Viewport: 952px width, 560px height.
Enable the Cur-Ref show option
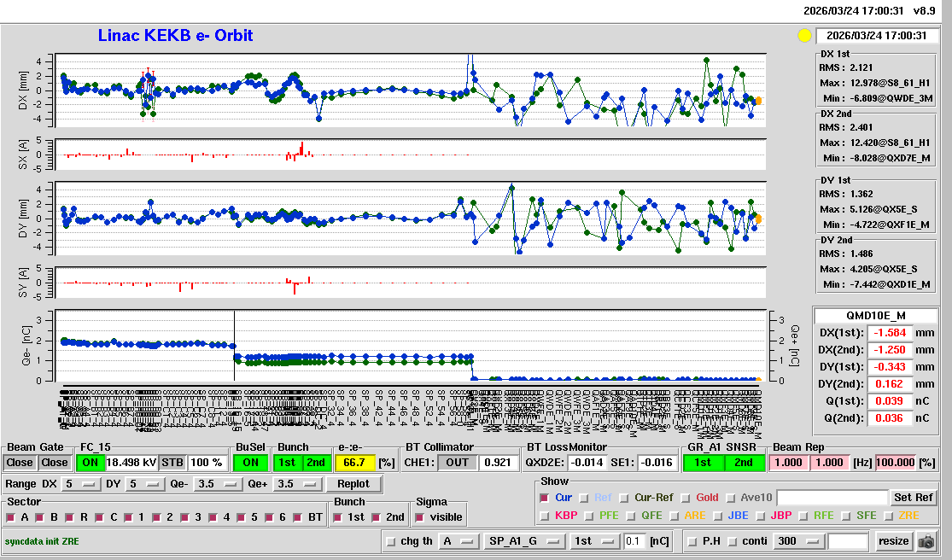[623, 498]
